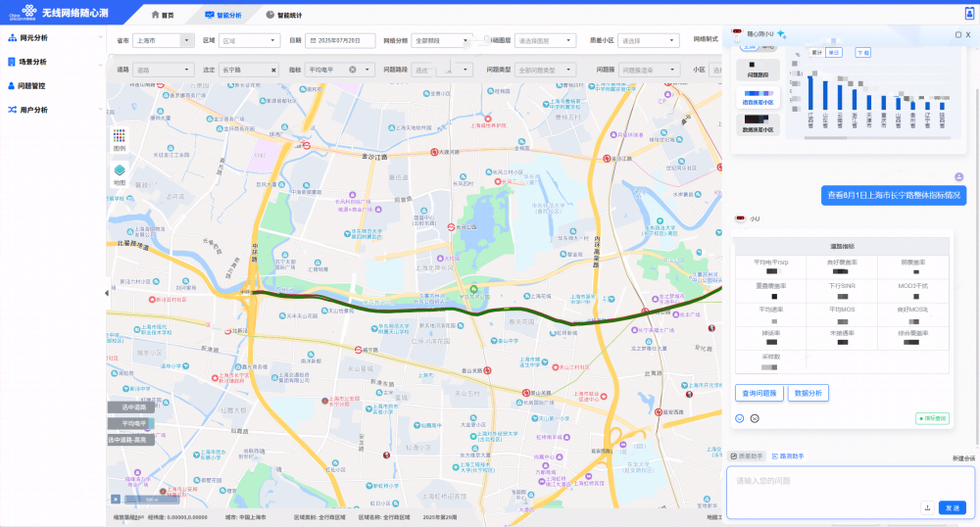Open the 省市 dropdown showing 上海市
980x527 pixels.
[164, 40]
